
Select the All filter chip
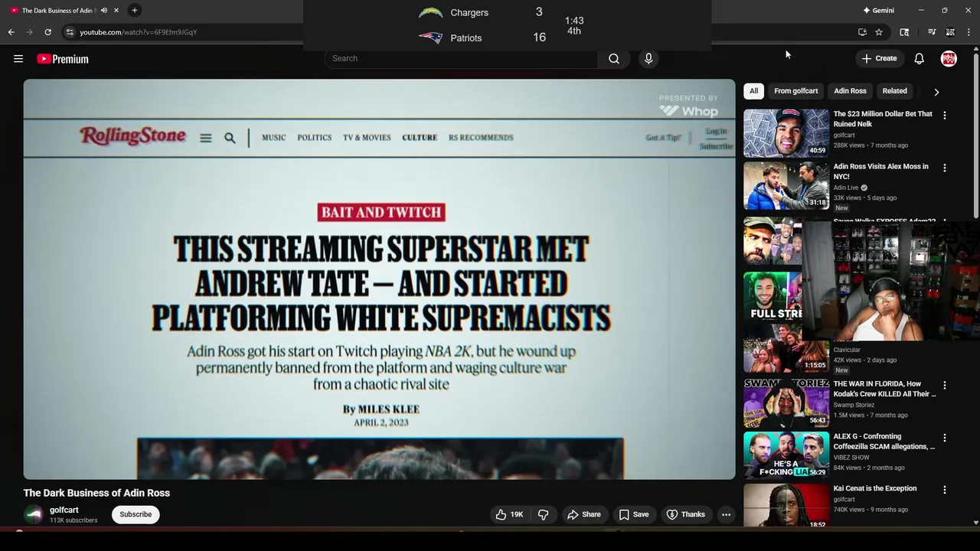click(x=753, y=91)
